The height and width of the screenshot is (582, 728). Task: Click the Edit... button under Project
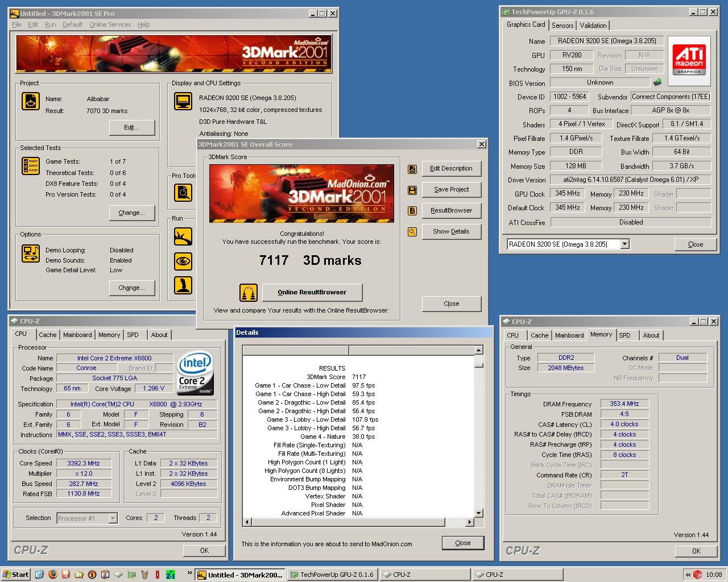(132, 127)
